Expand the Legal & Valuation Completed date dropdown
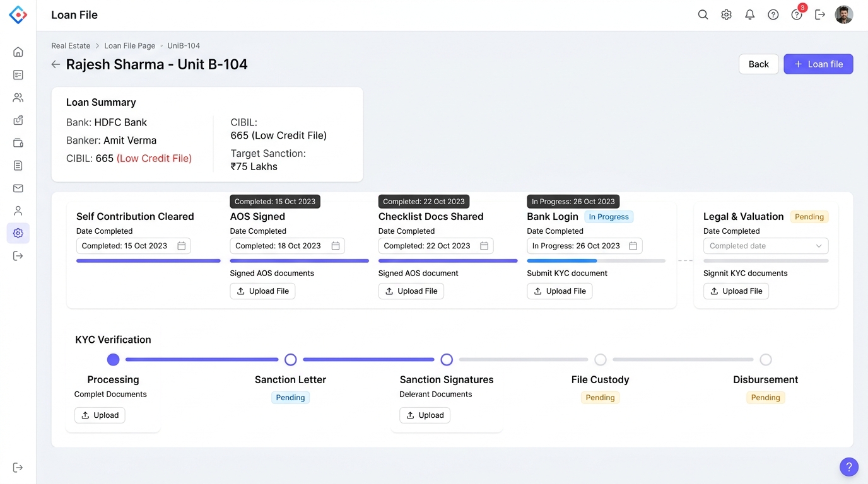868x484 pixels. (x=766, y=246)
